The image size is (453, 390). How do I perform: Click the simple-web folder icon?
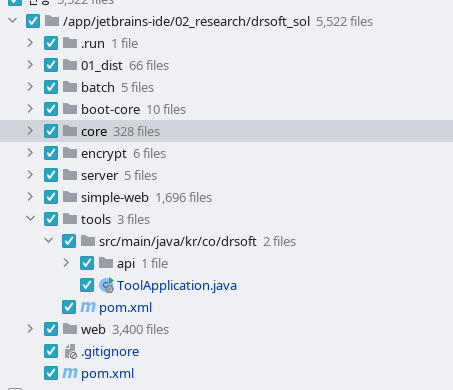point(70,197)
